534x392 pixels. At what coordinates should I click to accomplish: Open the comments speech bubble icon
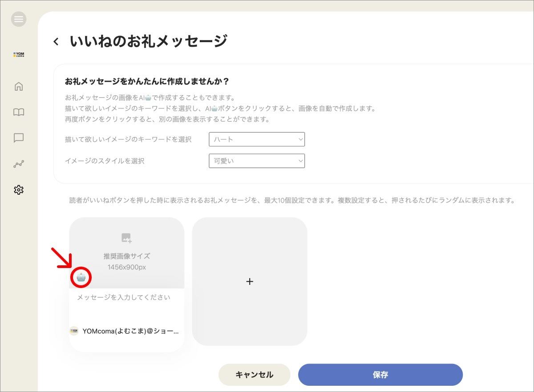click(x=19, y=138)
